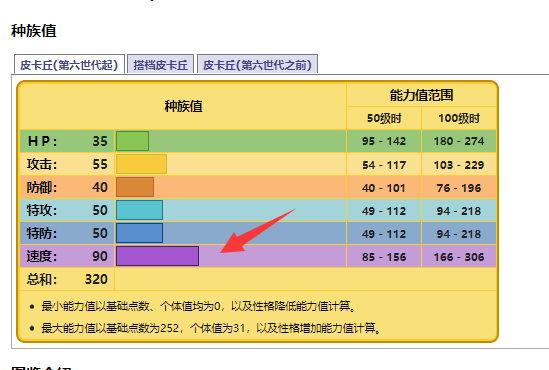
Task: Click the teal 特攻 stat bar
Action: (139, 210)
